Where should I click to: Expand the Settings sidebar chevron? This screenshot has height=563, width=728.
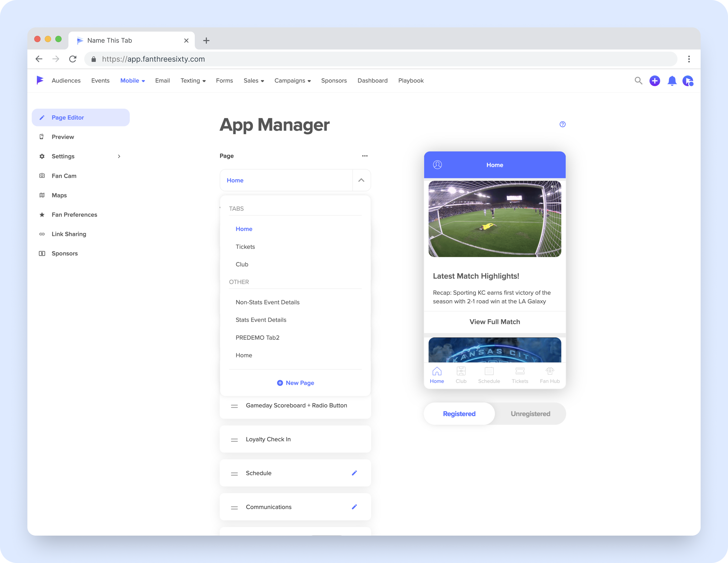119,156
